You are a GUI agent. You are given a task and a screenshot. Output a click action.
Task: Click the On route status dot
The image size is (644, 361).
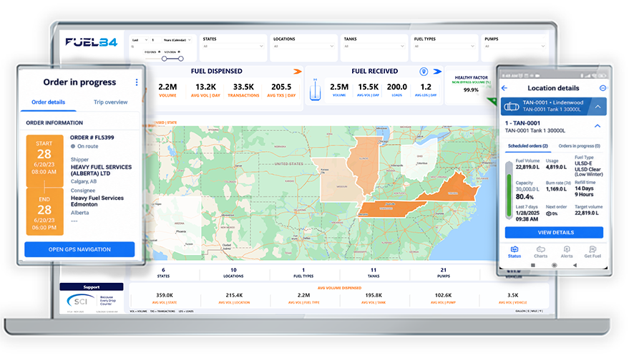coord(73,146)
